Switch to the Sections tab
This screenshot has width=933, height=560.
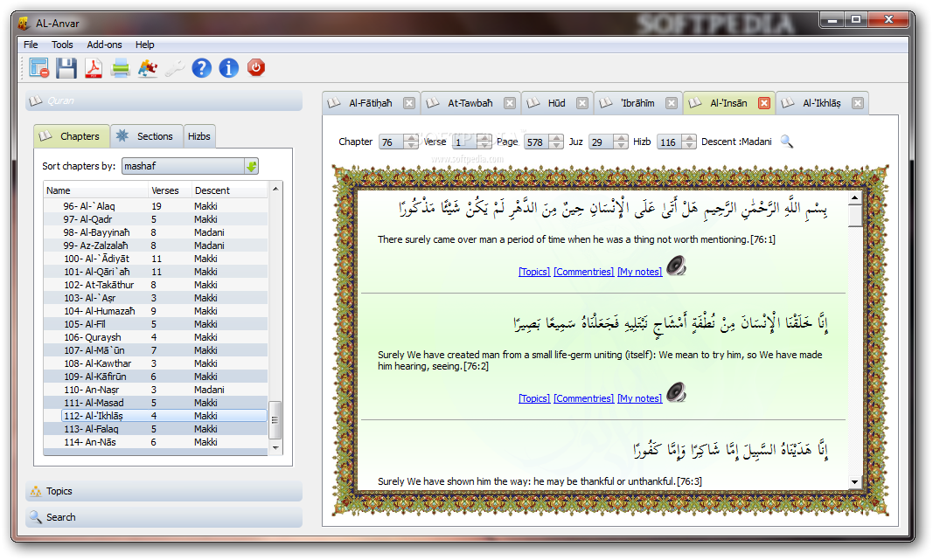[146, 136]
